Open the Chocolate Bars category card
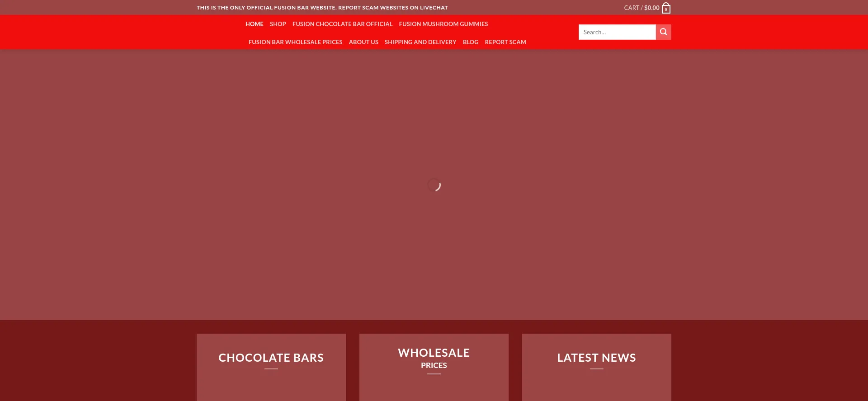 [271, 367]
